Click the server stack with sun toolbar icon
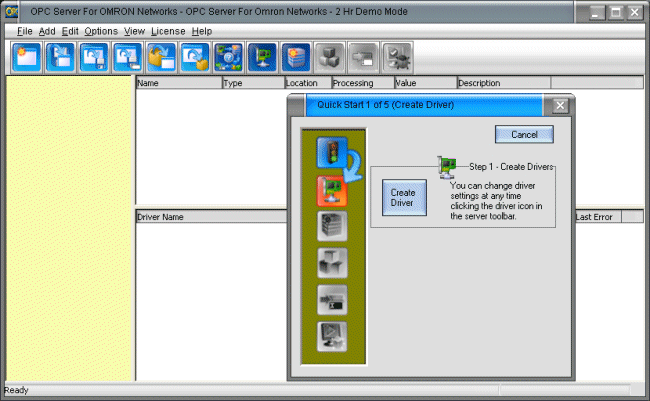The image size is (650, 401). (296, 57)
